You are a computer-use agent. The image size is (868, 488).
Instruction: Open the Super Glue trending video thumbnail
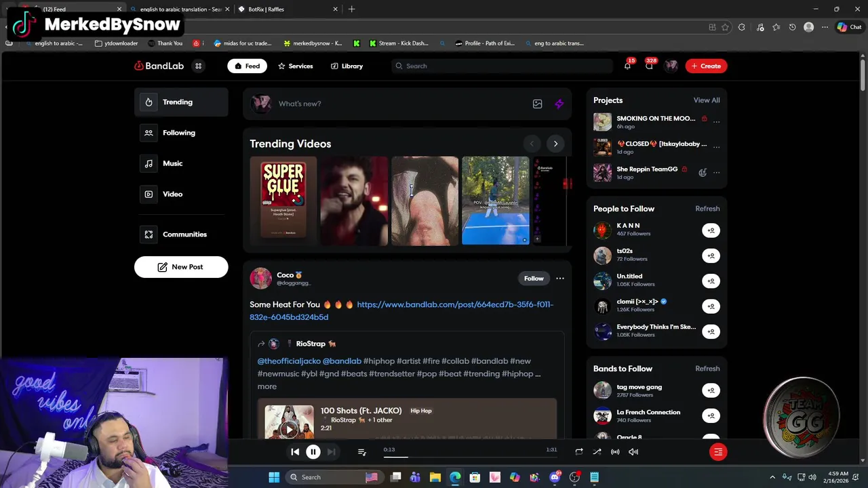(x=283, y=201)
